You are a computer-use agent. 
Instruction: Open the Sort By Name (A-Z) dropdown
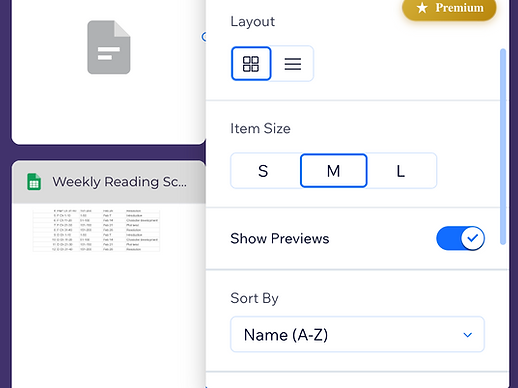(357, 334)
